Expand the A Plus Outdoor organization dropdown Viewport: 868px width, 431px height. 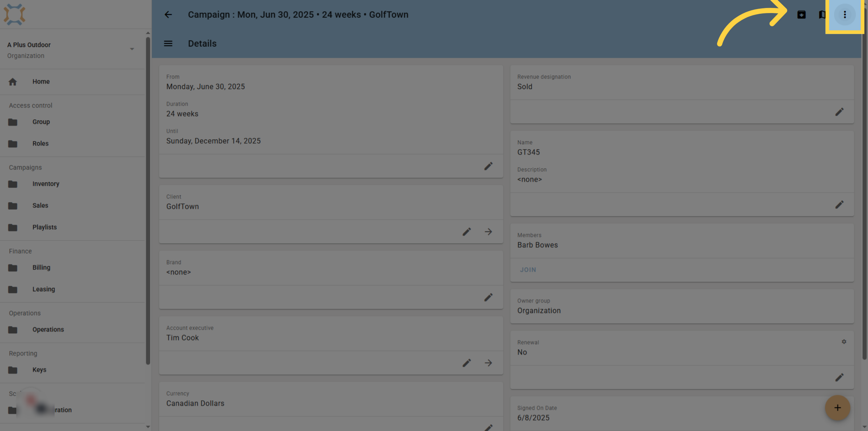click(x=132, y=49)
